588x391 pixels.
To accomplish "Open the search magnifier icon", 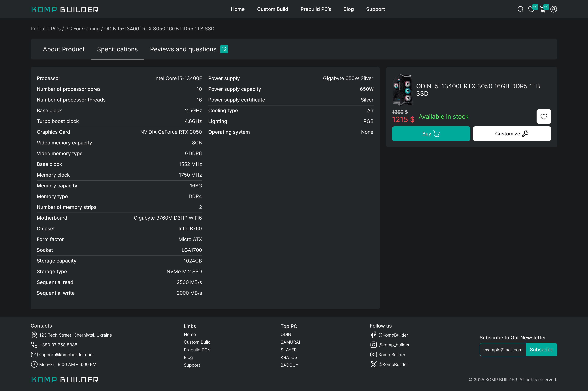I will click(520, 9).
